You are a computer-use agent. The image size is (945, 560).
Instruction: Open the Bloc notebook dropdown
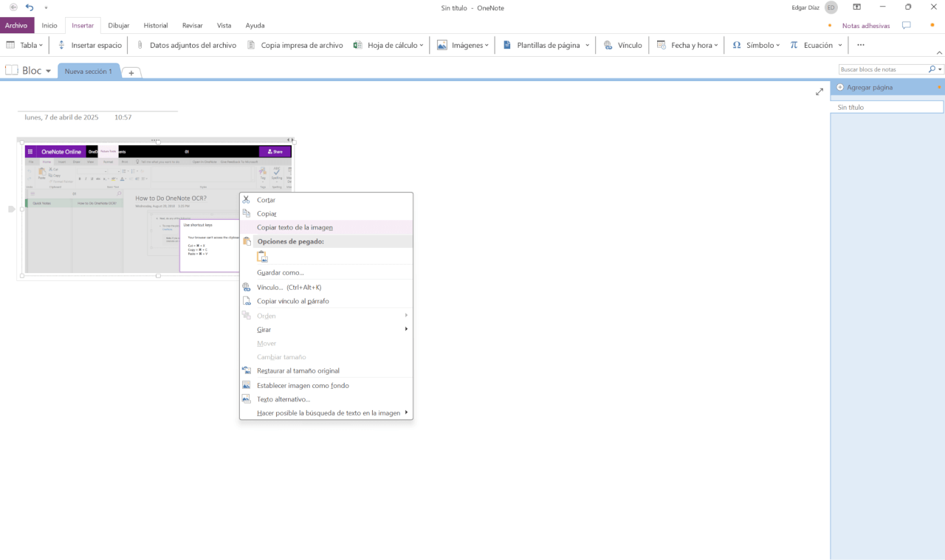[30, 71]
